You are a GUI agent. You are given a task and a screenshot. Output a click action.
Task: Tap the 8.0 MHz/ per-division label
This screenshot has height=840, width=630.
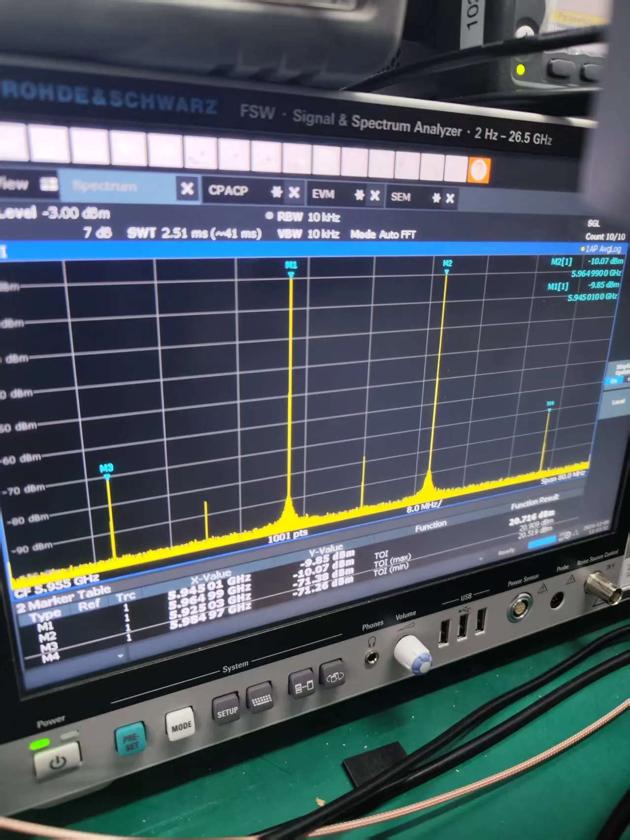[x=424, y=507]
